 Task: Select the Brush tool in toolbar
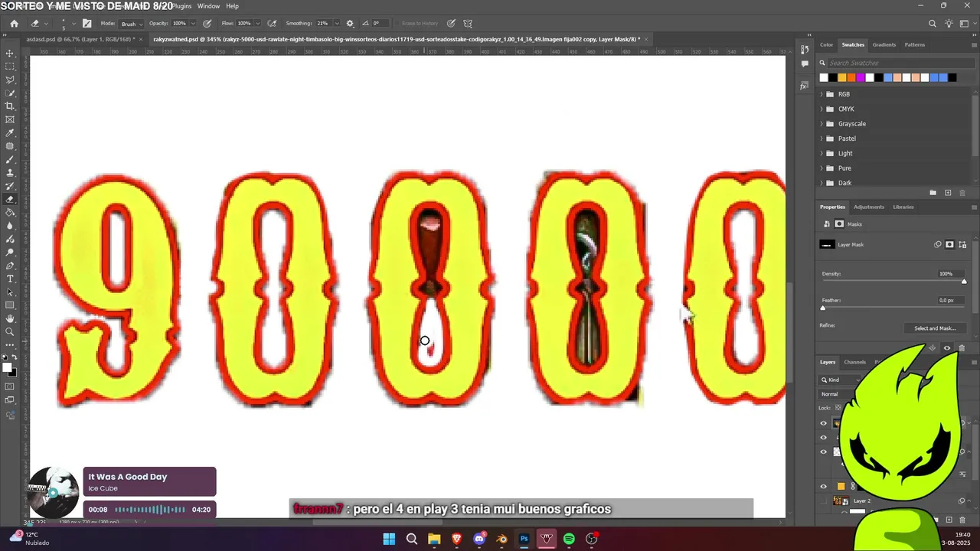pos(10,159)
